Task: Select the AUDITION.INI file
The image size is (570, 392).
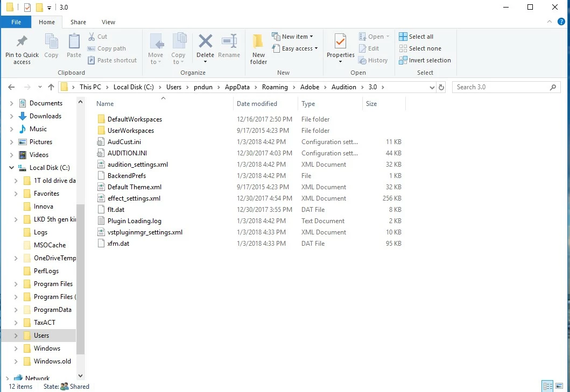Action: (x=127, y=153)
